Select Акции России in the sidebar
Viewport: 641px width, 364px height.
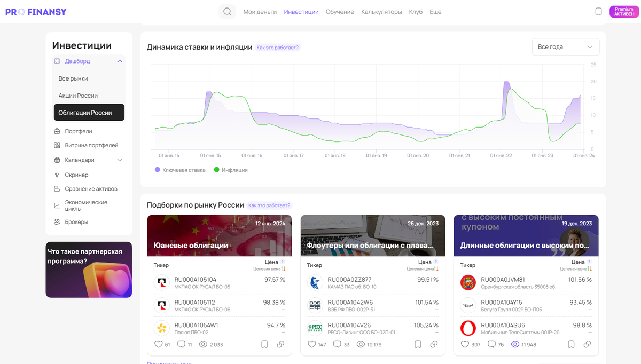coord(78,96)
